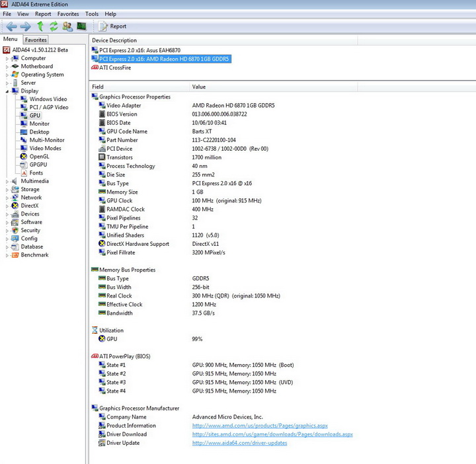Select the Windows Video icon
This screenshot has width=476, height=464.
click(24, 99)
